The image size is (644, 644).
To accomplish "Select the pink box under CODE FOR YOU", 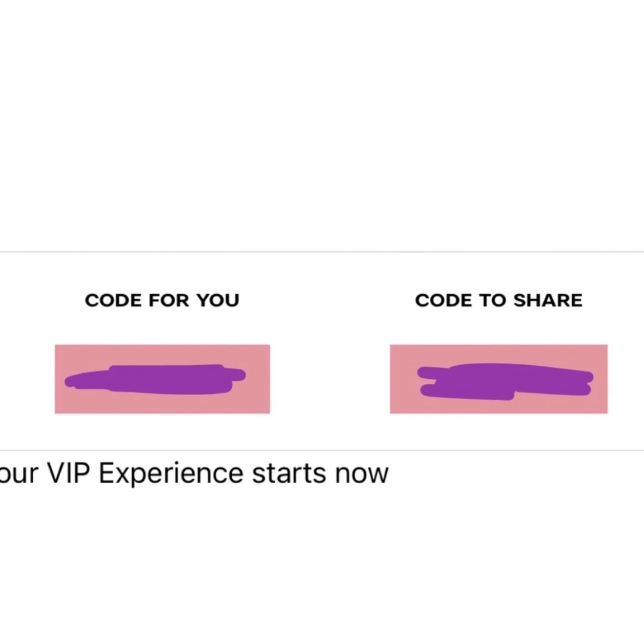I will coord(162,379).
